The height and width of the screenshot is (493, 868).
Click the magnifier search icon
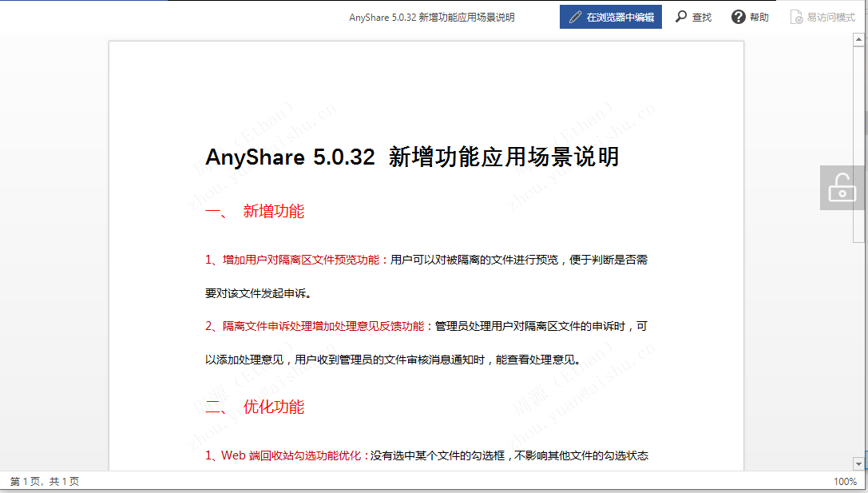pos(681,17)
